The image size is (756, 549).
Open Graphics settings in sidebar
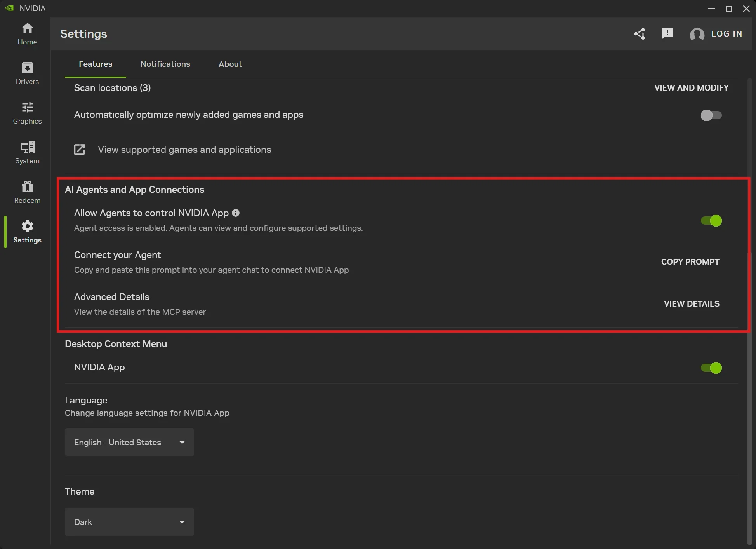point(27,113)
